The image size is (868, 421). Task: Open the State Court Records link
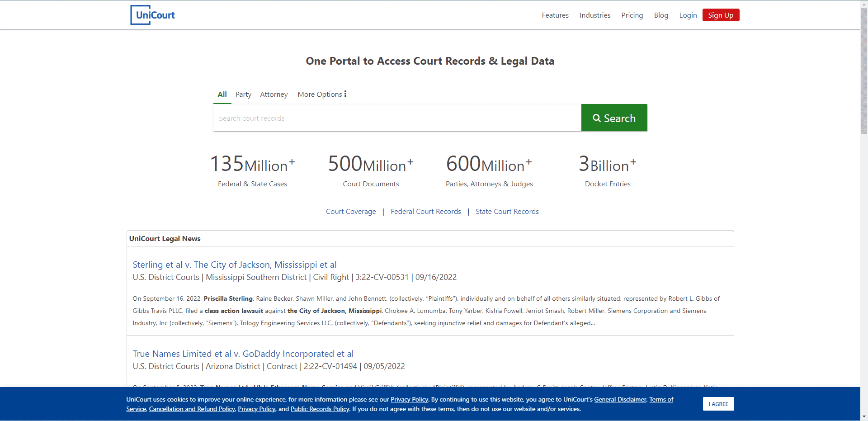(x=507, y=212)
